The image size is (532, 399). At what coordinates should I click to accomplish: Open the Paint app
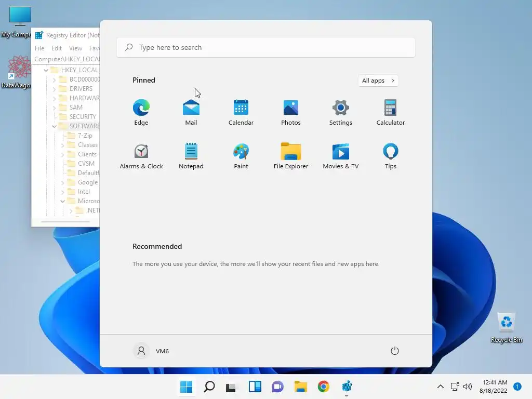pyautogui.click(x=241, y=156)
